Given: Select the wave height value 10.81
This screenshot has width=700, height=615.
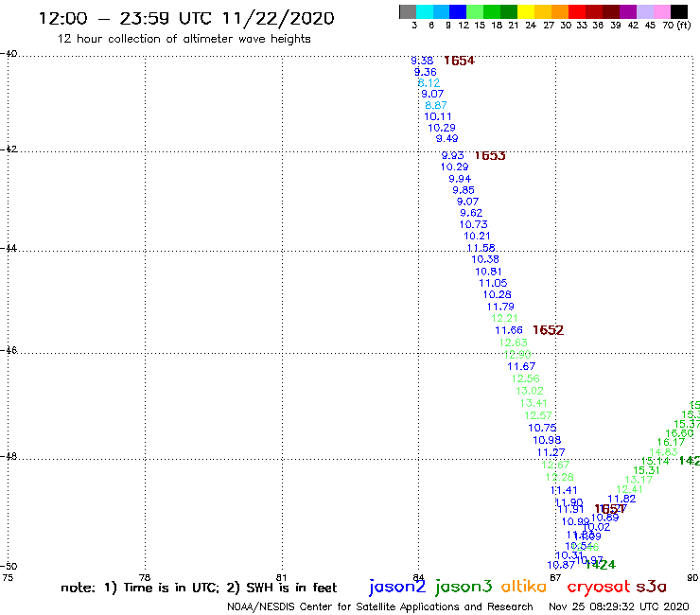Looking at the screenshot, I should 489,272.
